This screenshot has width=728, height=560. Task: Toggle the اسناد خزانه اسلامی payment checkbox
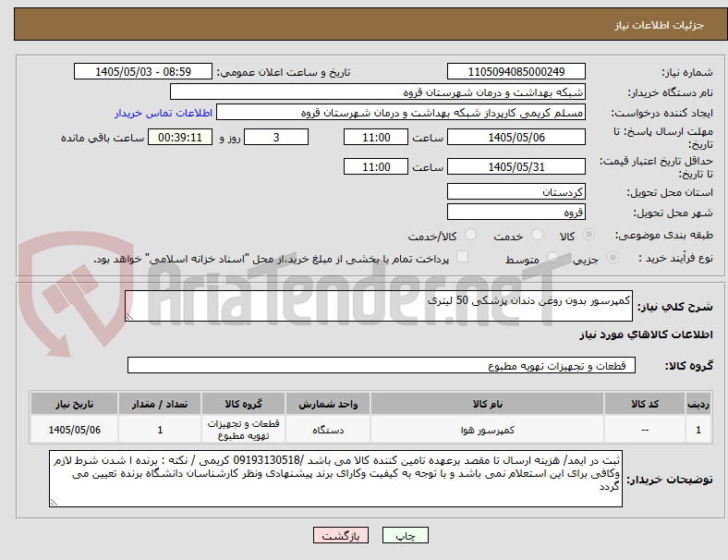point(463,257)
